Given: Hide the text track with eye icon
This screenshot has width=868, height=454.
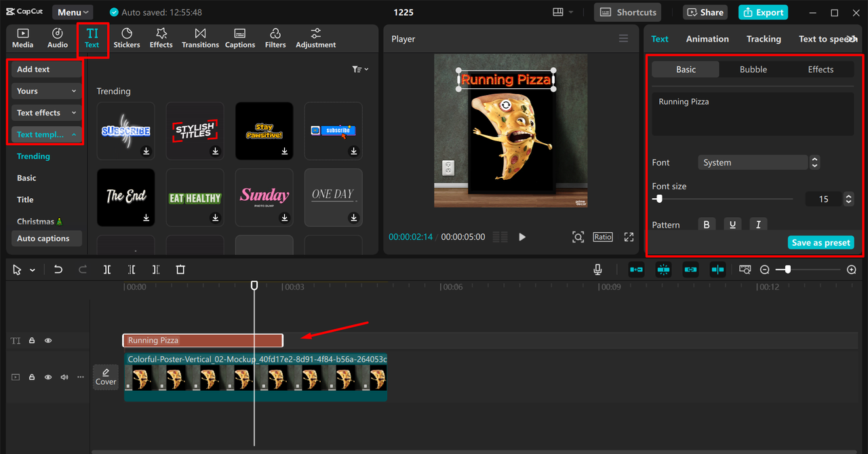Looking at the screenshot, I should [48, 341].
